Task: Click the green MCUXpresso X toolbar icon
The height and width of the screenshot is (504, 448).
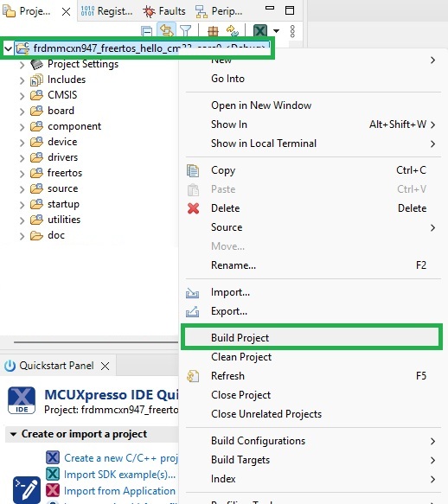Action: pyautogui.click(x=260, y=31)
